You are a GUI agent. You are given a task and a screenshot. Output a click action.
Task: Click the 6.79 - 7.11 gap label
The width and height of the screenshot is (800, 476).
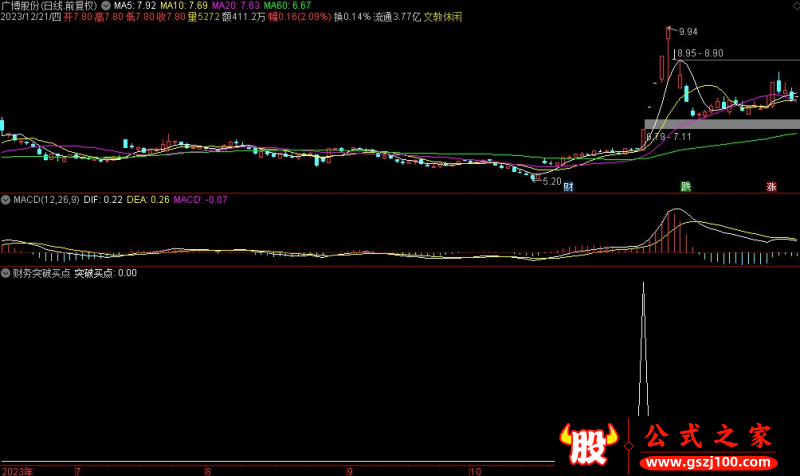(669, 137)
